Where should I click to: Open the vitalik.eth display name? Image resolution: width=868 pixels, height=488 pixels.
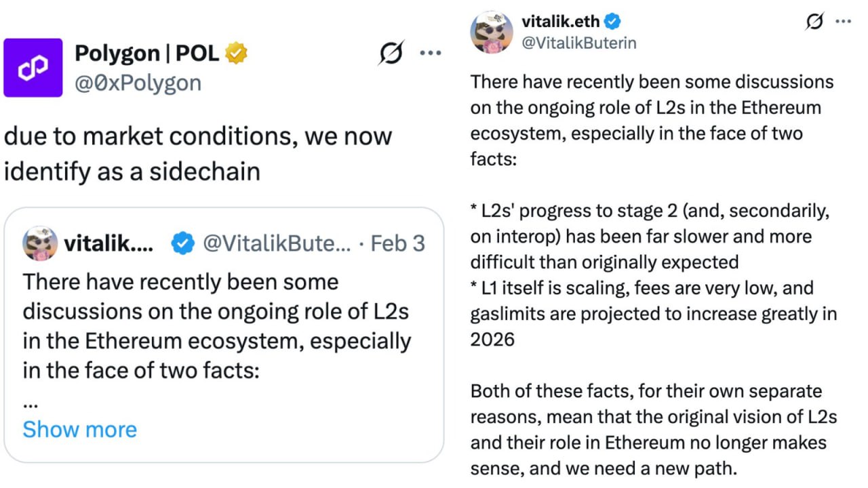coord(561,22)
